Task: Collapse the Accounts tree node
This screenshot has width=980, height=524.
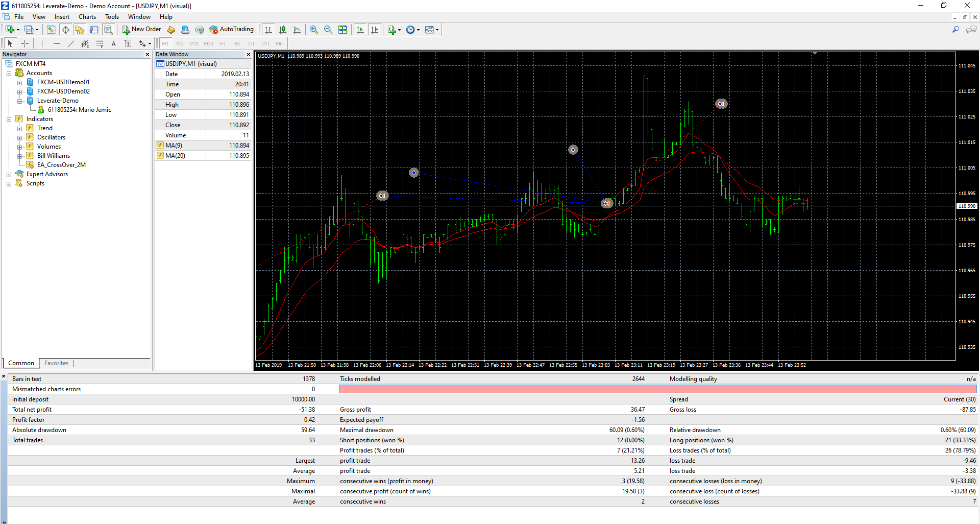Action: tap(9, 73)
